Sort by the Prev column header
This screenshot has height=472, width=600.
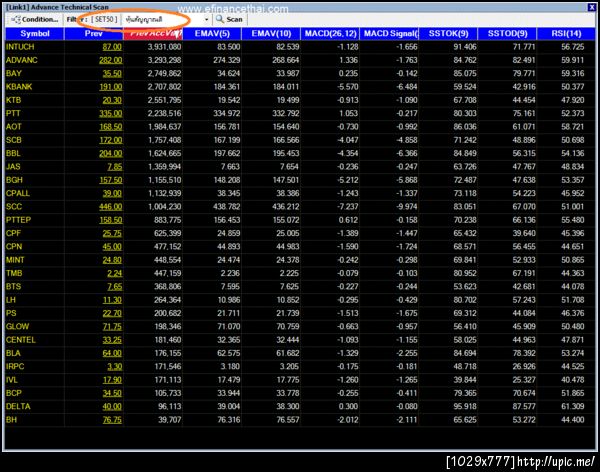point(94,34)
